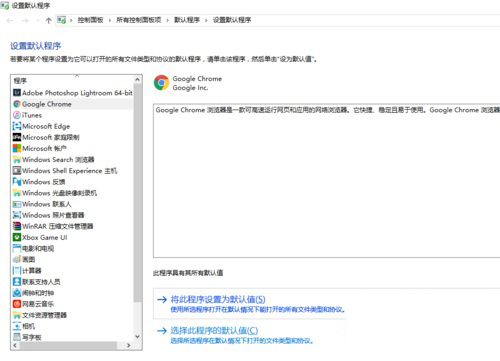Select Windows 照片查看器 icon

click(x=17, y=215)
